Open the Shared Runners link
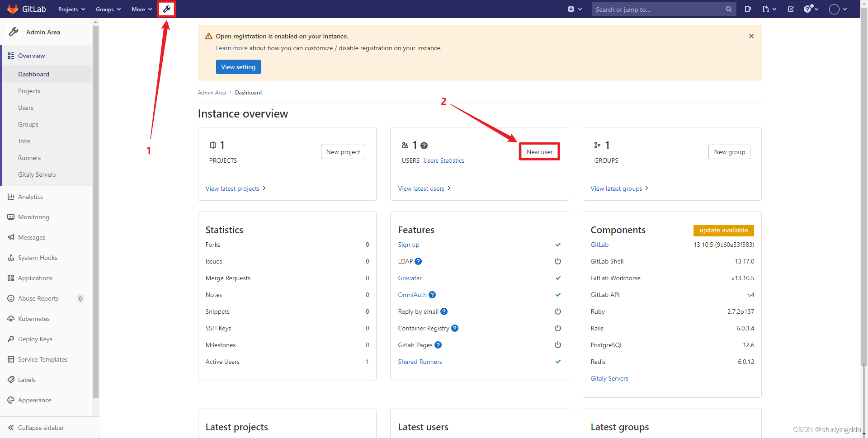The height and width of the screenshot is (438, 868). click(x=420, y=362)
